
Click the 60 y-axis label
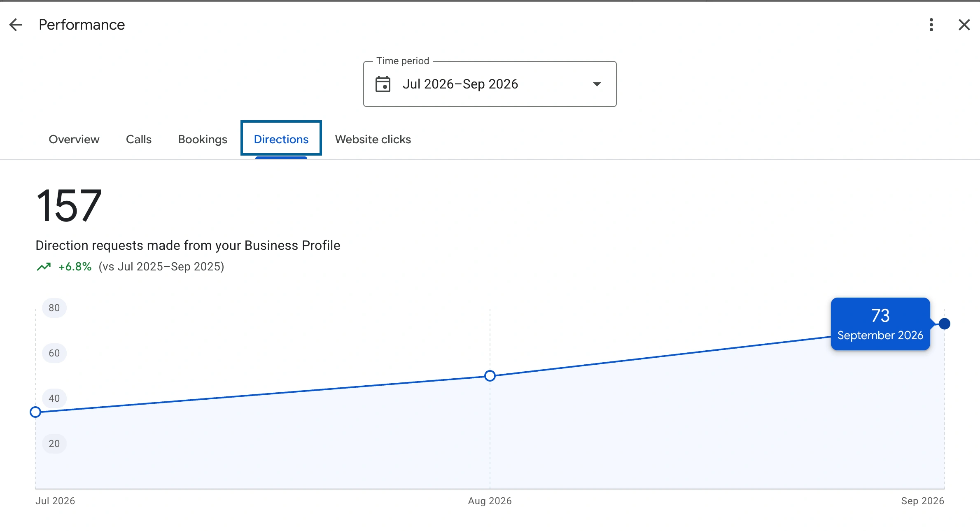pyautogui.click(x=54, y=353)
